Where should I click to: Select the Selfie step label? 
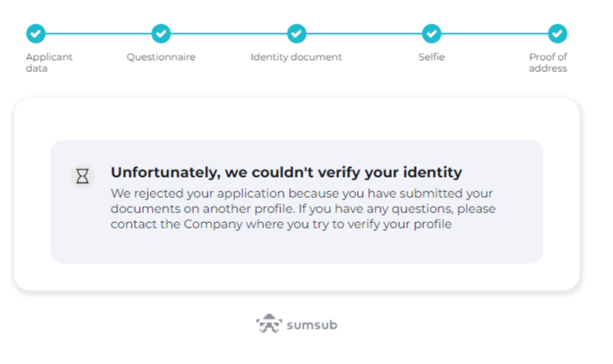click(x=431, y=57)
